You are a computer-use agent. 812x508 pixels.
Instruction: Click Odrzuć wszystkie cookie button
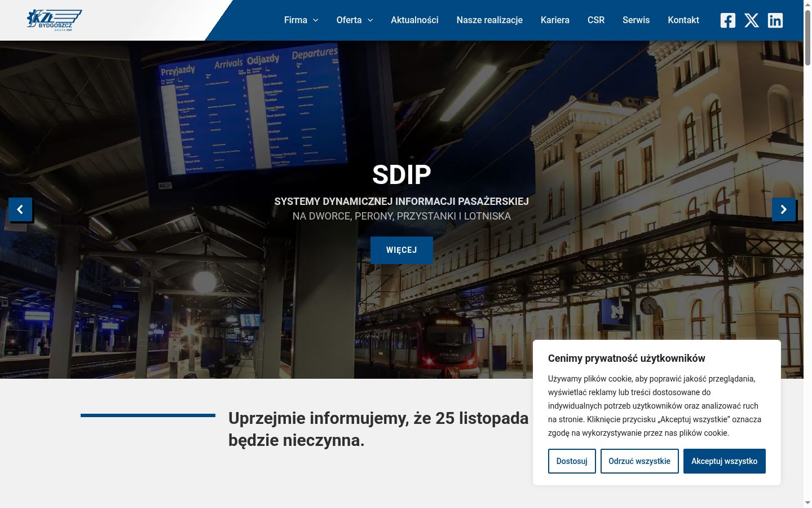click(x=639, y=461)
